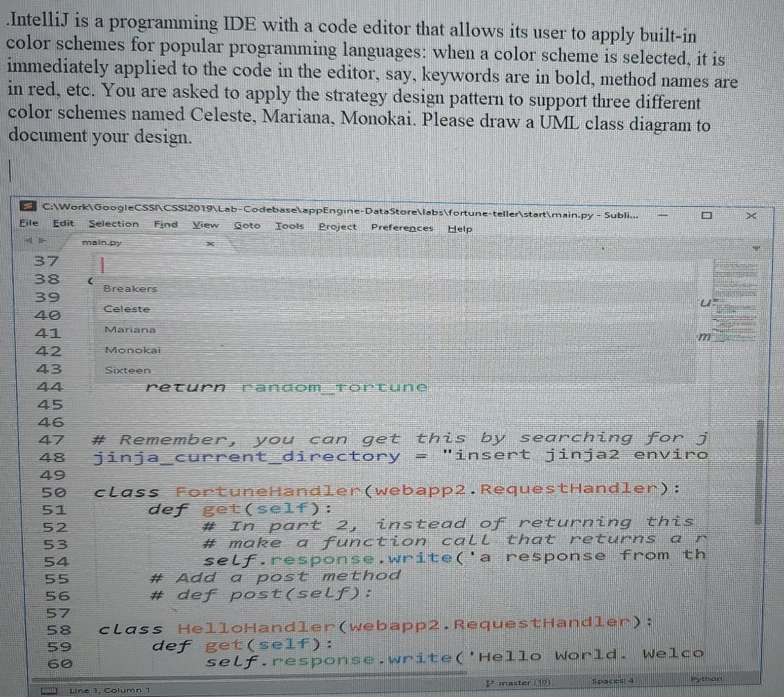The height and width of the screenshot is (697, 784).
Task: Click the file icon in the bottom-left status bar
Action: [x=50, y=689]
